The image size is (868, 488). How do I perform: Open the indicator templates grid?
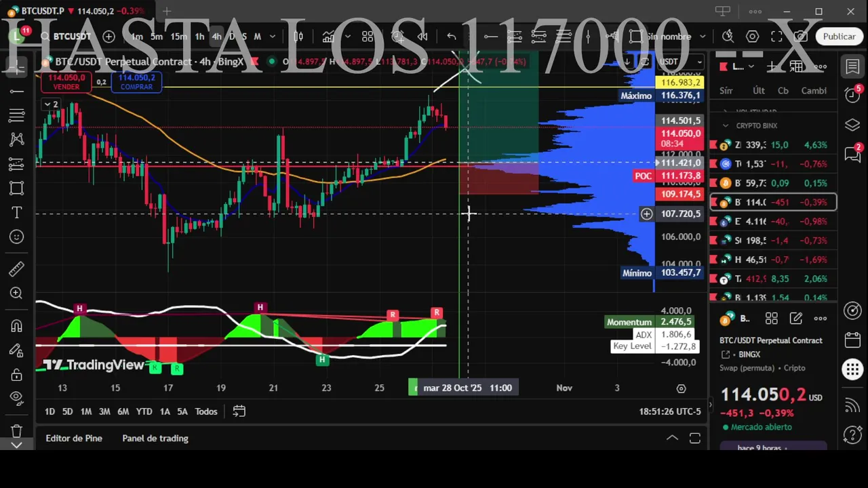pyautogui.click(x=368, y=37)
